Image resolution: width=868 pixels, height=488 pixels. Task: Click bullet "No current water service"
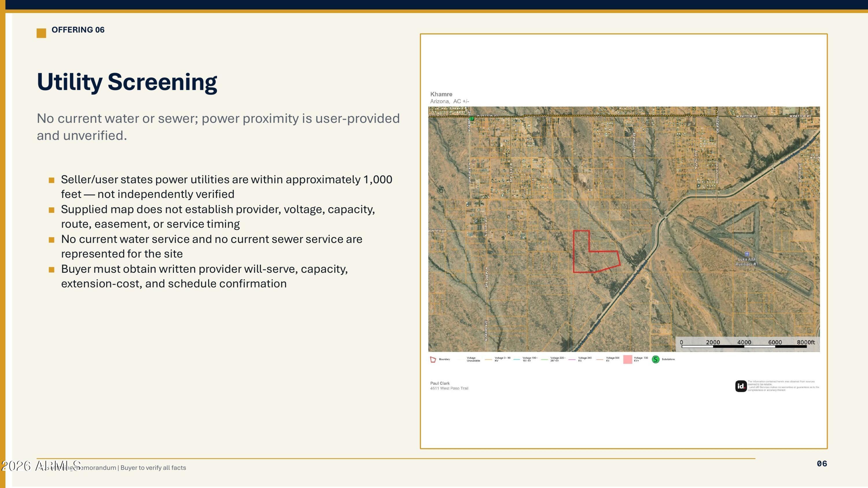coord(212,246)
